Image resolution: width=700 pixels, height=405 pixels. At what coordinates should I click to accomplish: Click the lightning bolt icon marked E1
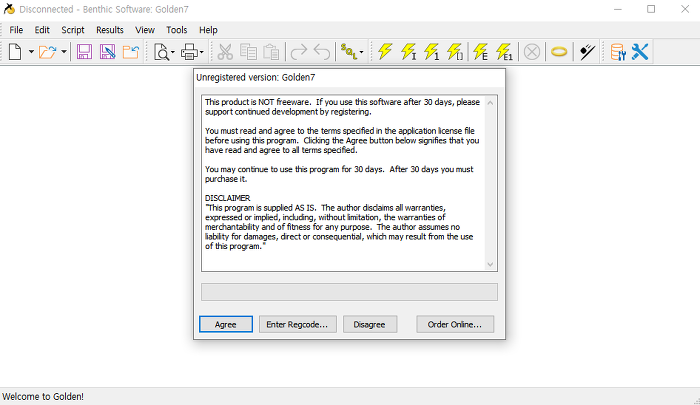tap(504, 52)
